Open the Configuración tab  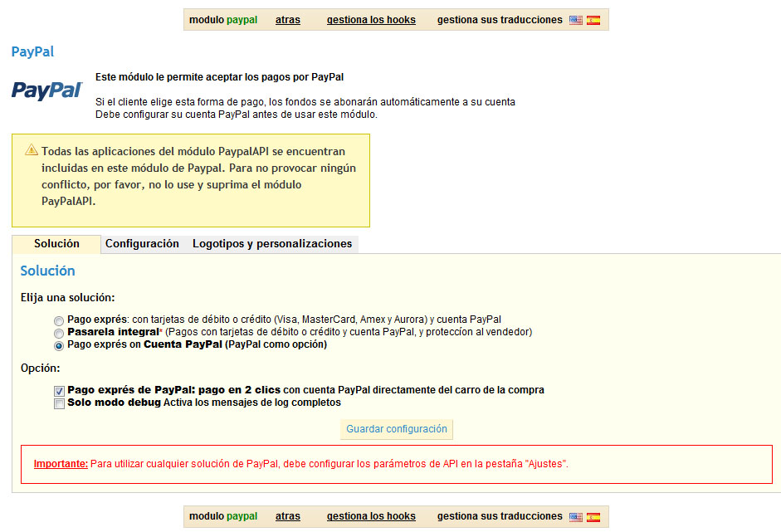(142, 243)
